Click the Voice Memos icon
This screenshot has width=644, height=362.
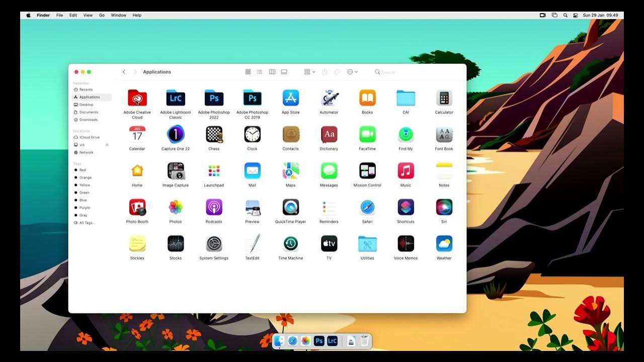click(x=406, y=244)
